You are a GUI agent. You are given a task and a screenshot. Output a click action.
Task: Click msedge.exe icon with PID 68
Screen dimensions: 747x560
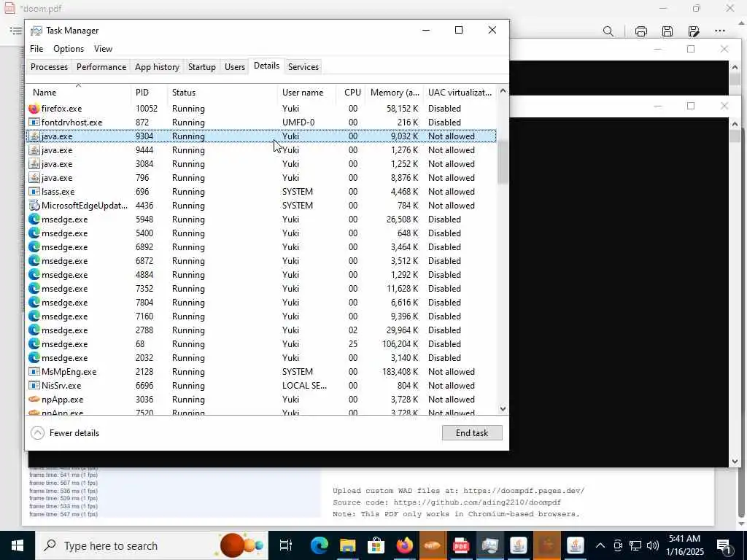click(x=34, y=344)
